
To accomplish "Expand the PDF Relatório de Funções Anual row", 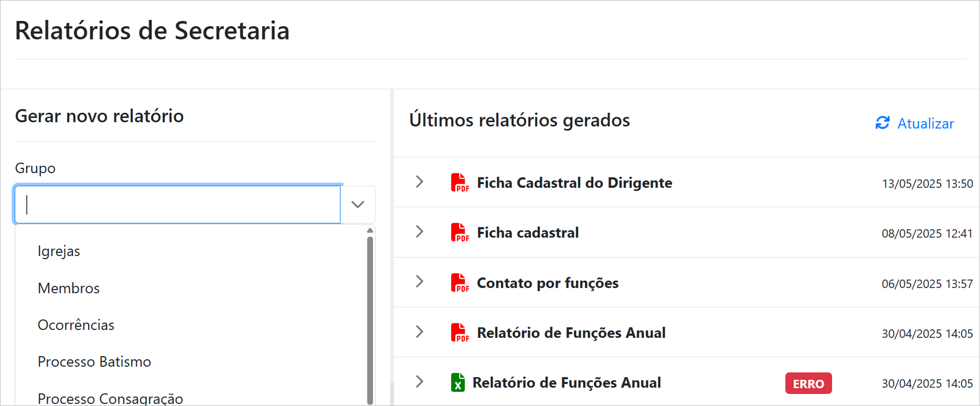I will click(420, 332).
